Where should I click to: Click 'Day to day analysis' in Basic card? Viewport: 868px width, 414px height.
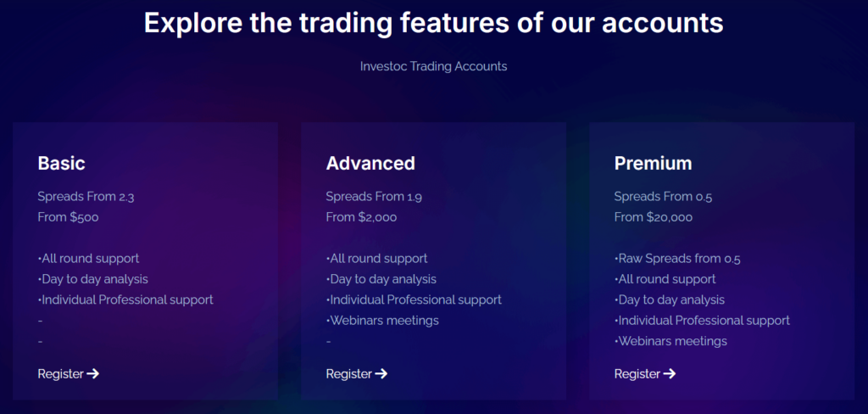click(93, 279)
